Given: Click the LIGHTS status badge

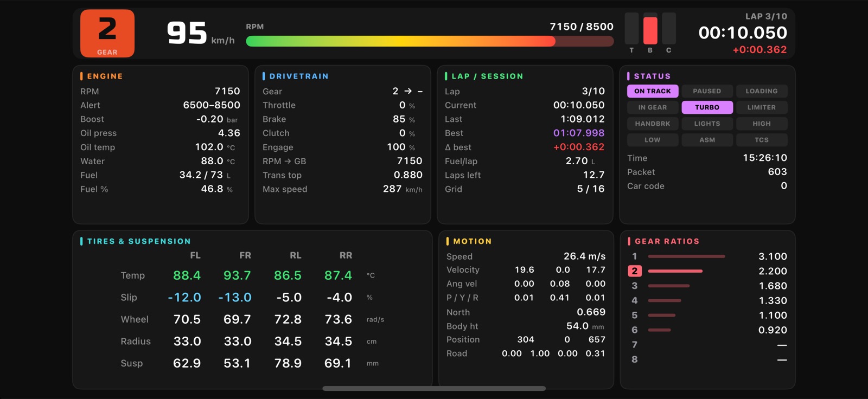Looking at the screenshot, I should (707, 124).
